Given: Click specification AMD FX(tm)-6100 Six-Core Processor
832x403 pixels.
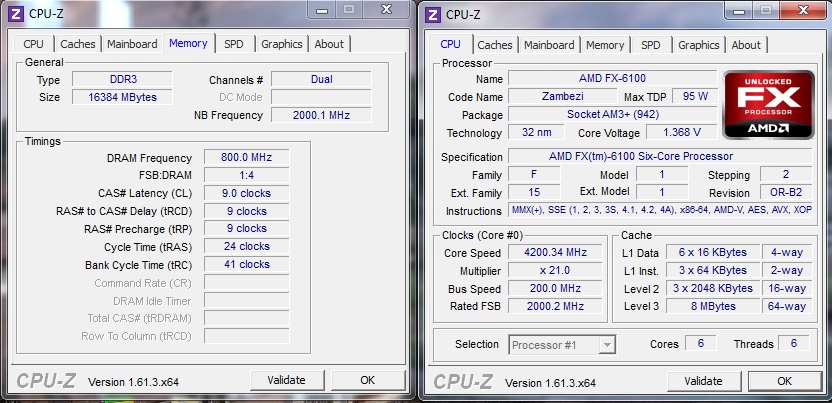Looking at the screenshot, I should 660,156.
